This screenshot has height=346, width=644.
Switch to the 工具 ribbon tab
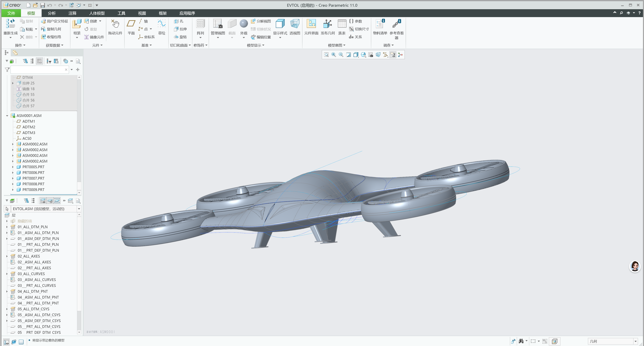[x=121, y=13]
